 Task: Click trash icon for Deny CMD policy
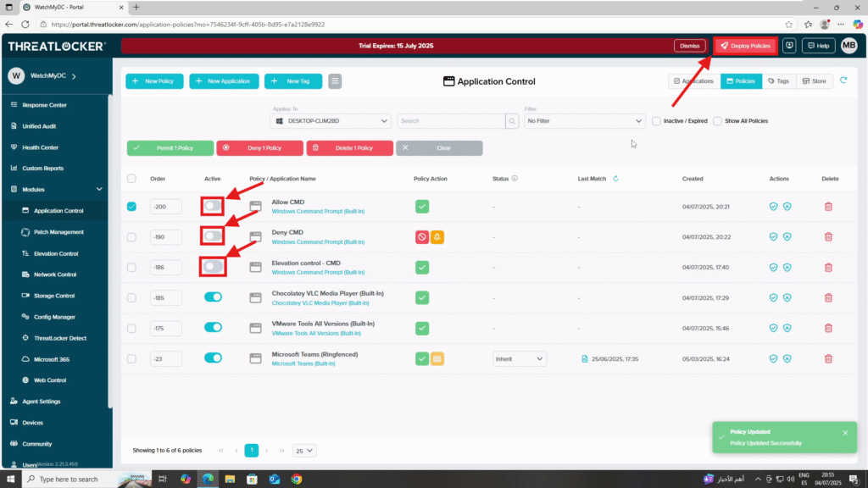828,237
